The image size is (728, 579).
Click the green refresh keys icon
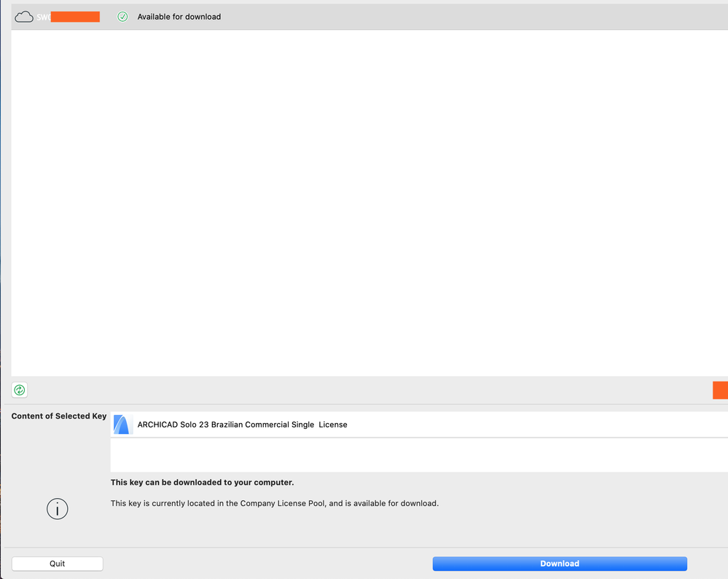(20, 390)
